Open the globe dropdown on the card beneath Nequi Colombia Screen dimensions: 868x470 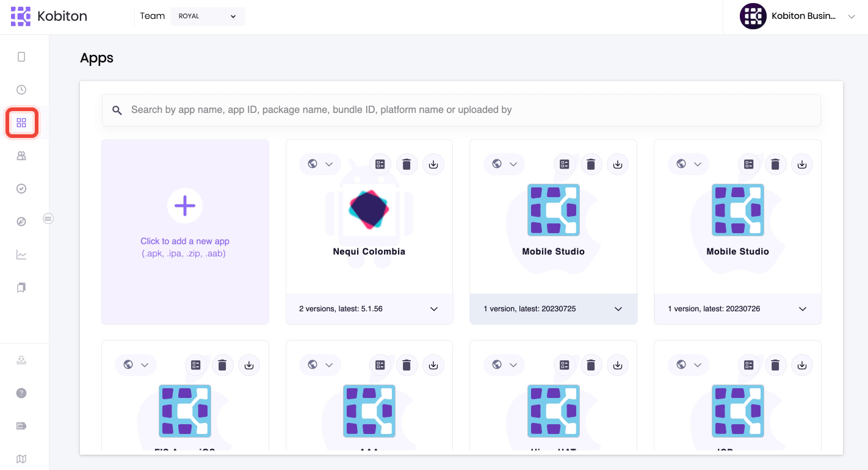(320, 365)
